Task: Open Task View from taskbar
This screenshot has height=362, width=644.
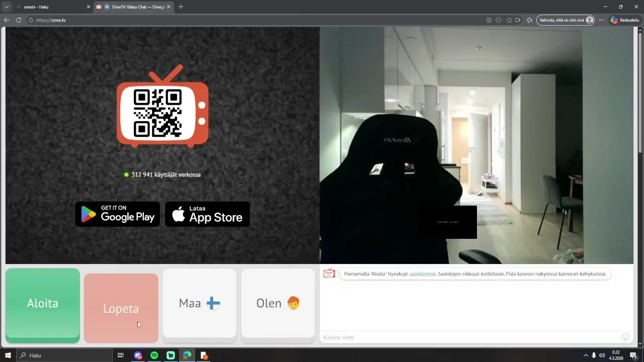Action: pos(121,355)
